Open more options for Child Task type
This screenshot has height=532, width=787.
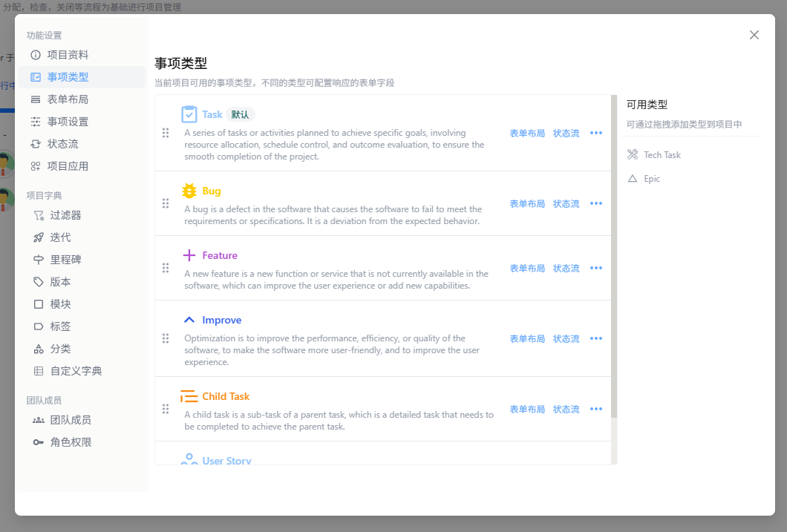[x=596, y=409]
